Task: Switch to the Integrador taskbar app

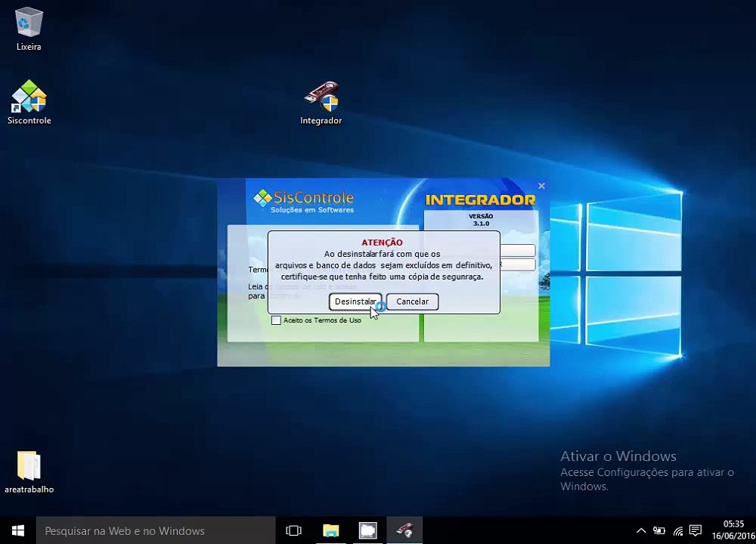Action: click(x=404, y=530)
